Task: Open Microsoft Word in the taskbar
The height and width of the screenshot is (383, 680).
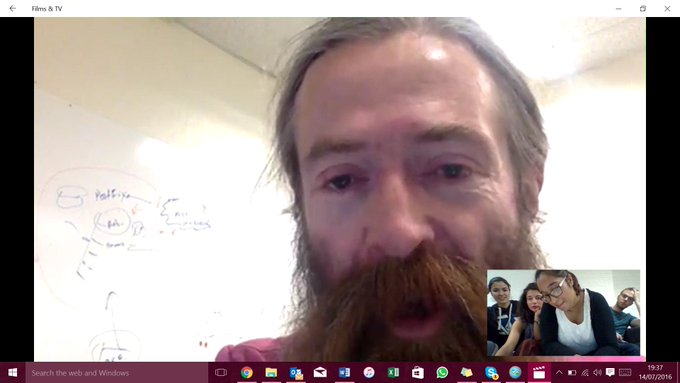Action: tap(344, 373)
